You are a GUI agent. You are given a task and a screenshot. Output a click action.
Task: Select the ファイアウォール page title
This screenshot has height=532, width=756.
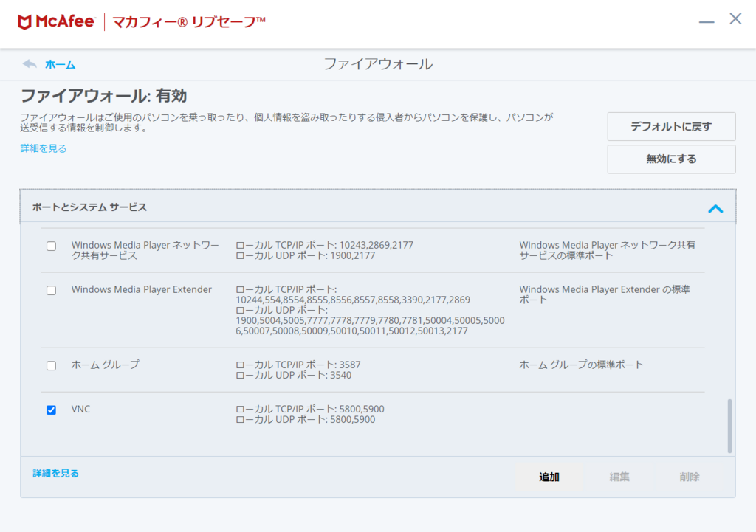[x=377, y=64]
